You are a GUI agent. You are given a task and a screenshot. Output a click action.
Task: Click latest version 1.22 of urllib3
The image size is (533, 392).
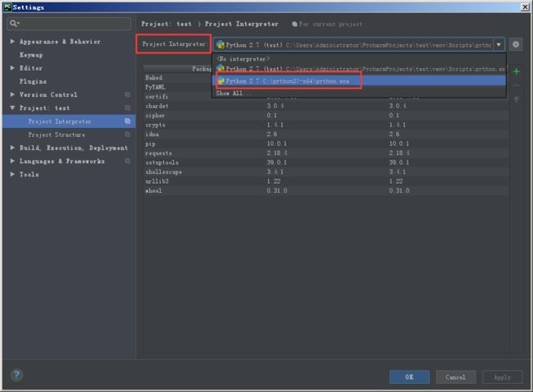tap(396, 181)
